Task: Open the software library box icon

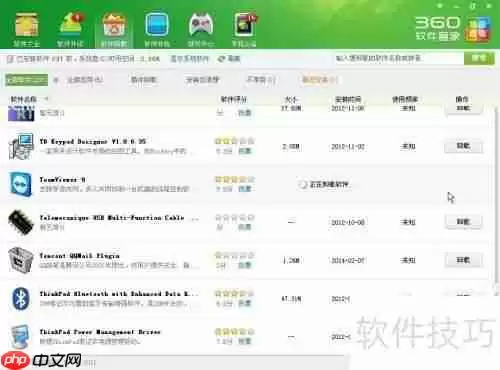Action: pos(26,25)
